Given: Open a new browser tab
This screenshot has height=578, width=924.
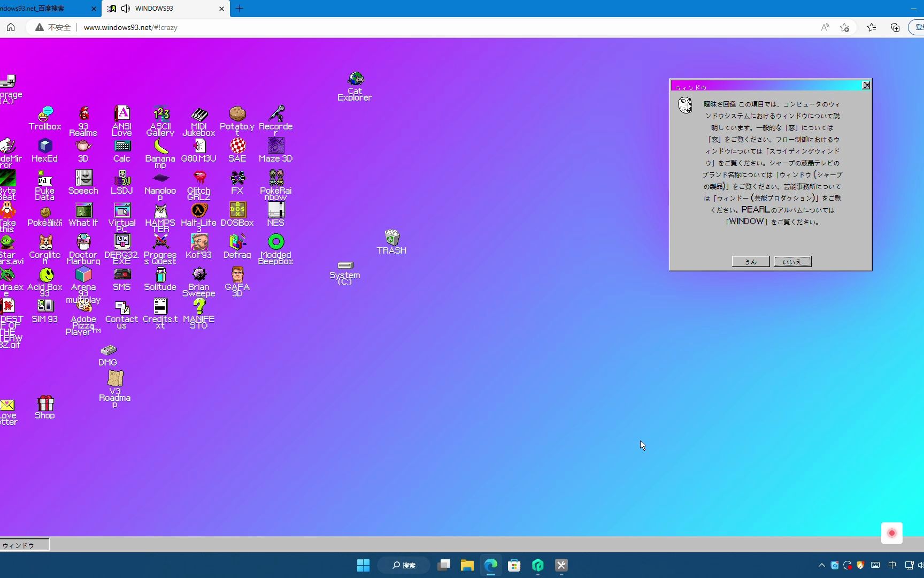Looking at the screenshot, I should [x=240, y=9].
